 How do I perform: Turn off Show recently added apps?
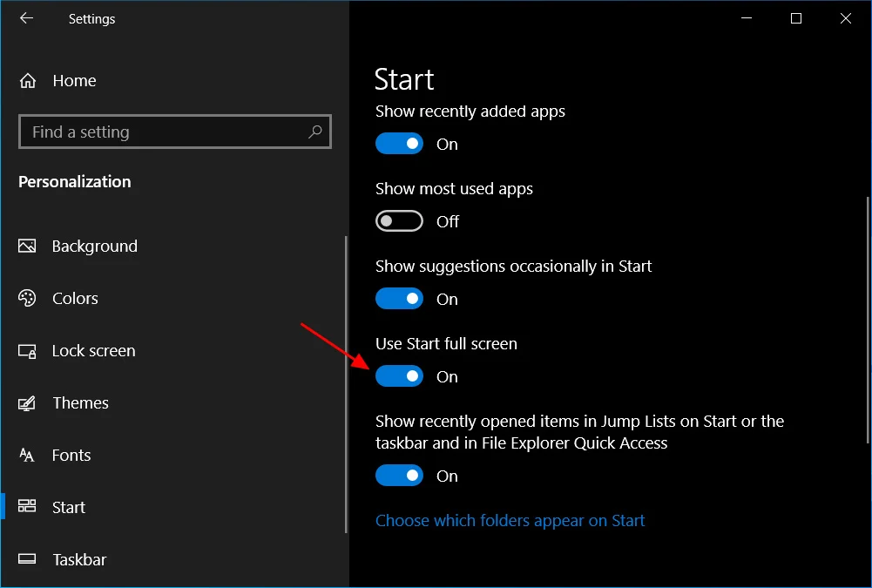[x=399, y=143]
